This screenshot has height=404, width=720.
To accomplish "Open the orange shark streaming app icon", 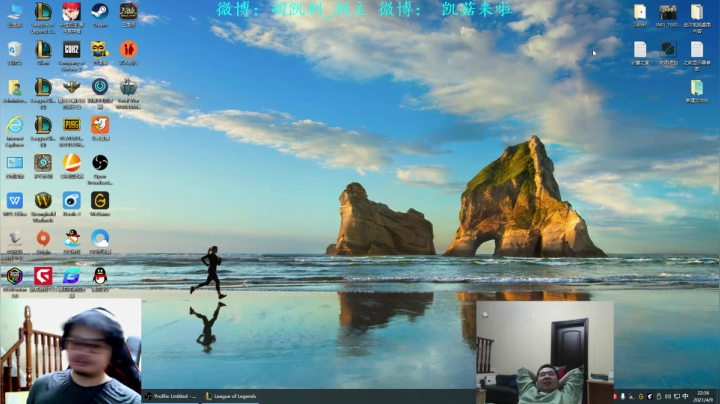I will (x=100, y=125).
